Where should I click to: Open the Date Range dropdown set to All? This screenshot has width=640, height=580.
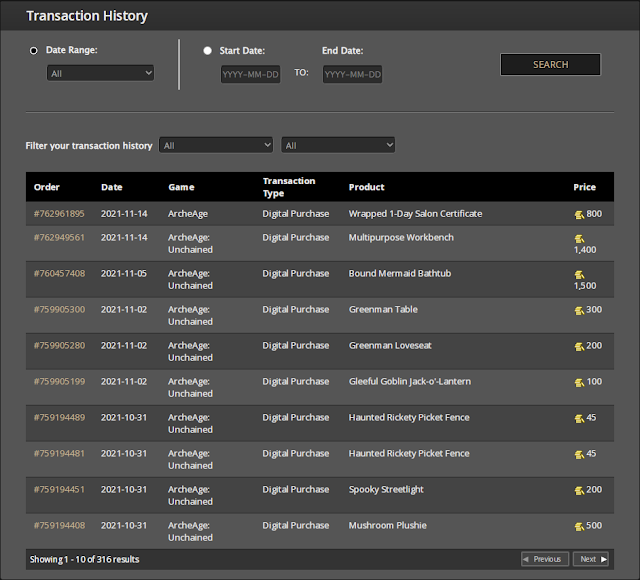tap(100, 73)
